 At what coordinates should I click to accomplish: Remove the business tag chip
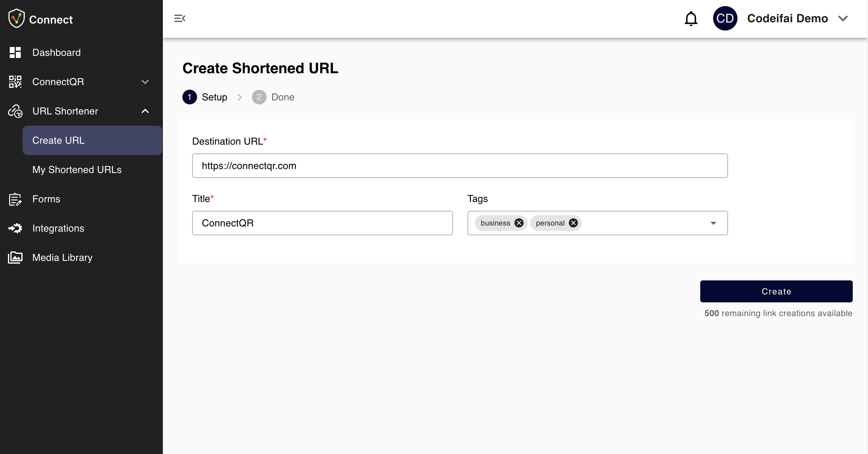[x=519, y=223]
